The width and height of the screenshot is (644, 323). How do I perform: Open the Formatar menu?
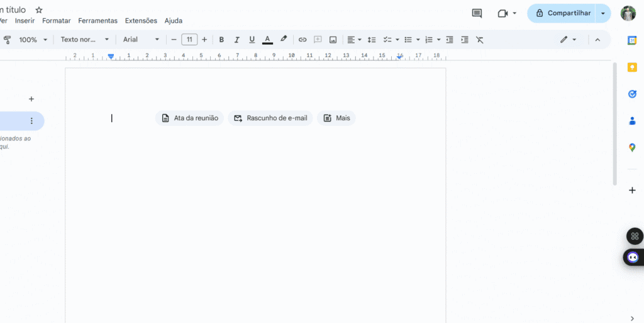[56, 21]
